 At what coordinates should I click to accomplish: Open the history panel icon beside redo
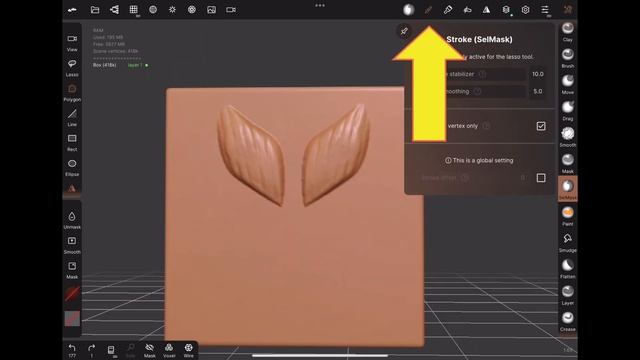click(111, 350)
